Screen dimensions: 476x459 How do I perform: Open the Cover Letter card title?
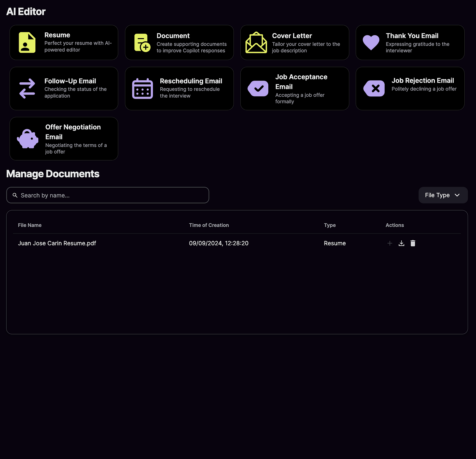pos(292,36)
